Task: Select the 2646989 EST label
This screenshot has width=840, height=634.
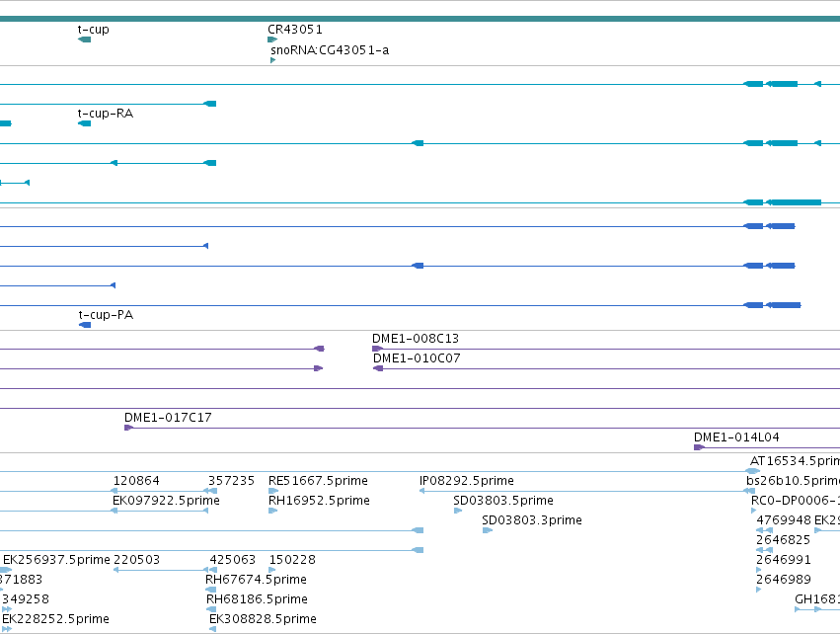Action: (x=784, y=580)
